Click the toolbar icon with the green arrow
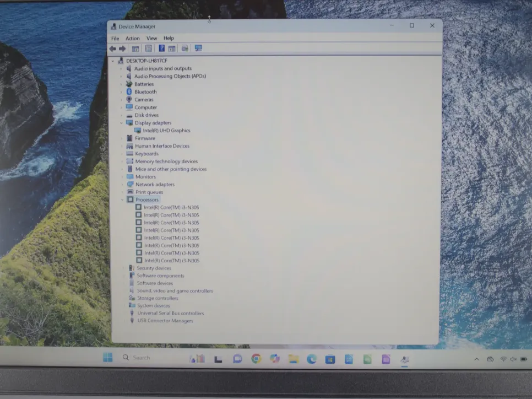 185,48
